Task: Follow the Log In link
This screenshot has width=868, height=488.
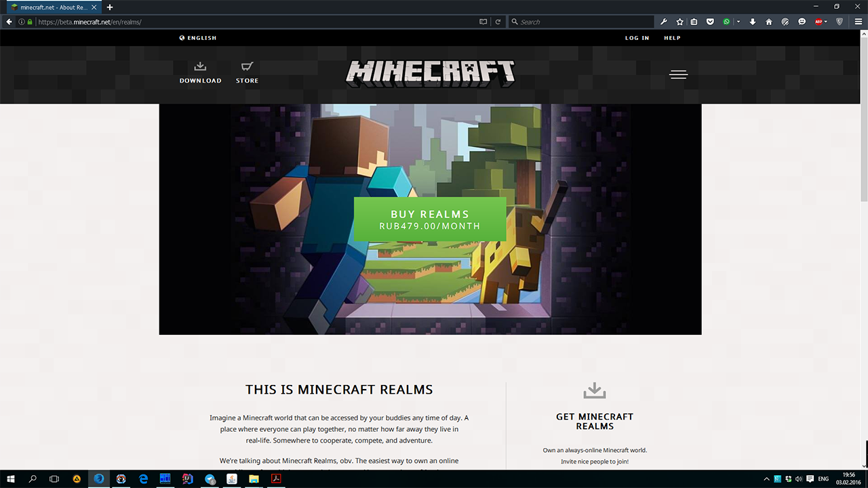Action: click(637, 38)
